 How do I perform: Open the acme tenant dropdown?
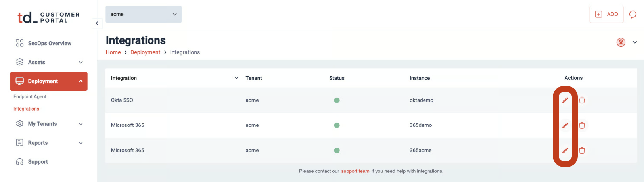click(143, 14)
